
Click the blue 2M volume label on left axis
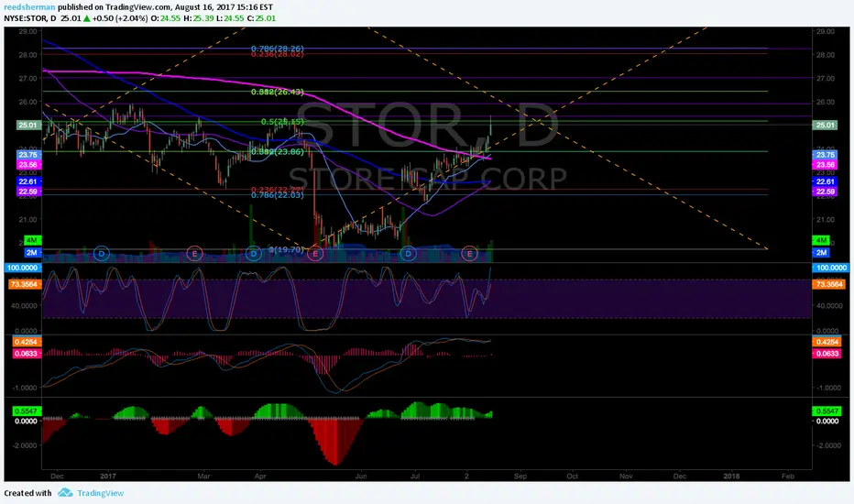click(33, 252)
